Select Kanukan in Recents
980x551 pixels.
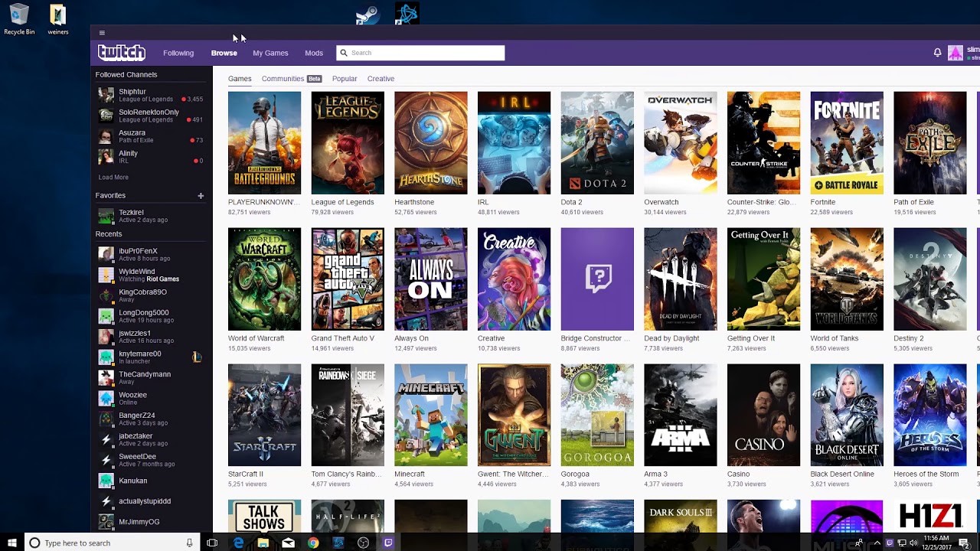[x=151, y=481]
